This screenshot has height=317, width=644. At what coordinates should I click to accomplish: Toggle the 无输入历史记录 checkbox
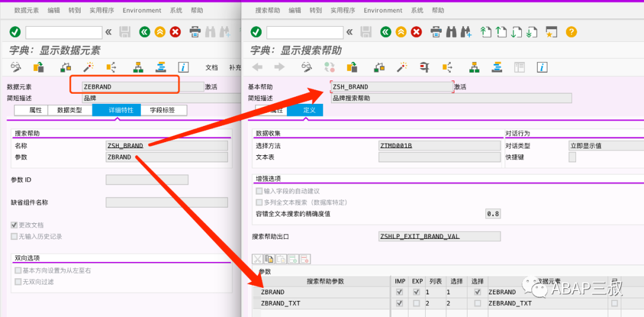click(15, 236)
